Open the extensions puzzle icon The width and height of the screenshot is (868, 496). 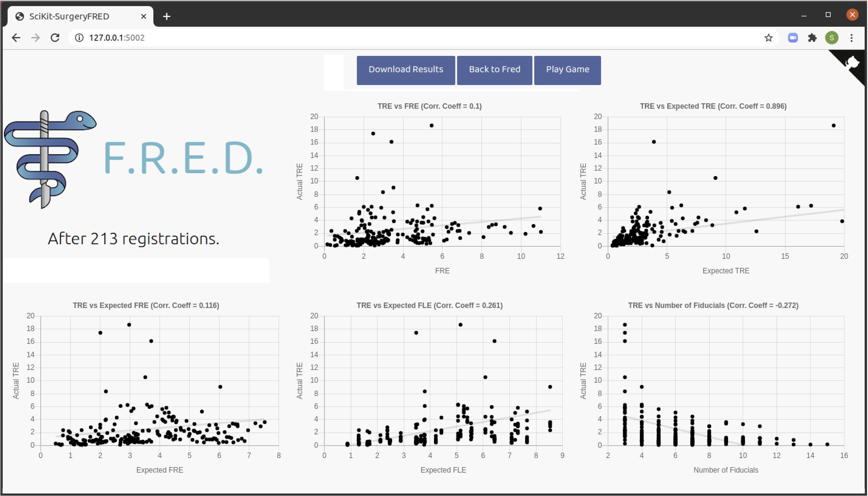[x=812, y=37]
